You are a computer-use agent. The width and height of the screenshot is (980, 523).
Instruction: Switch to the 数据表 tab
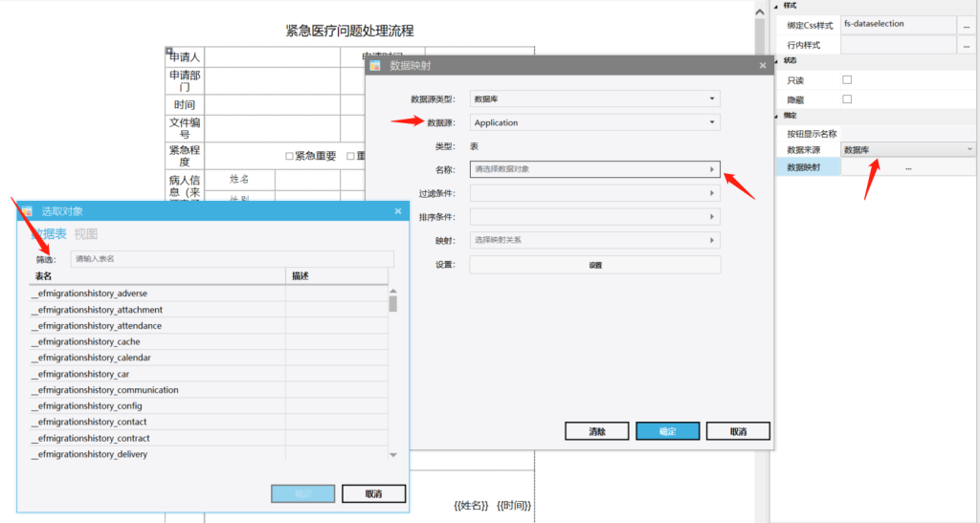49,234
